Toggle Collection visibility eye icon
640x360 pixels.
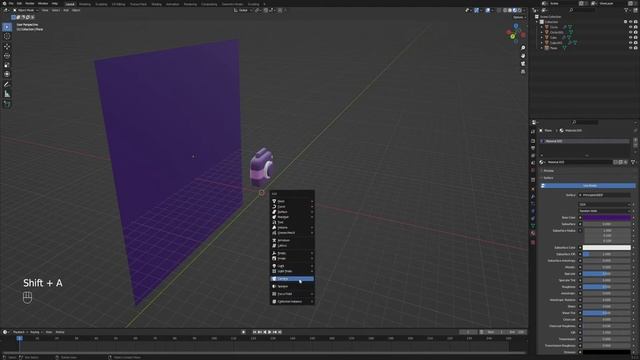(x=630, y=22)
